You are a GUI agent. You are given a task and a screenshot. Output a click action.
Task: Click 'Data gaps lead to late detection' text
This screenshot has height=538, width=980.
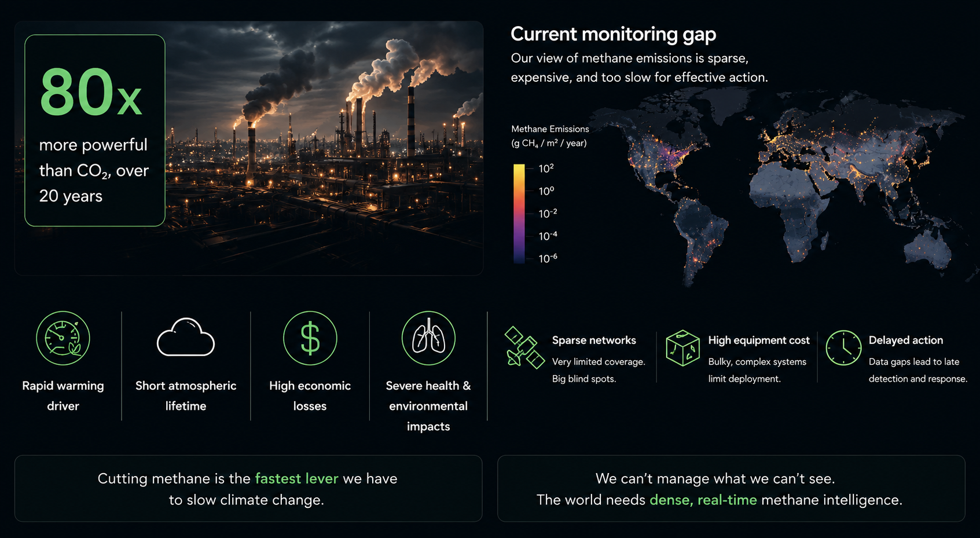click(x=918, y=370)
